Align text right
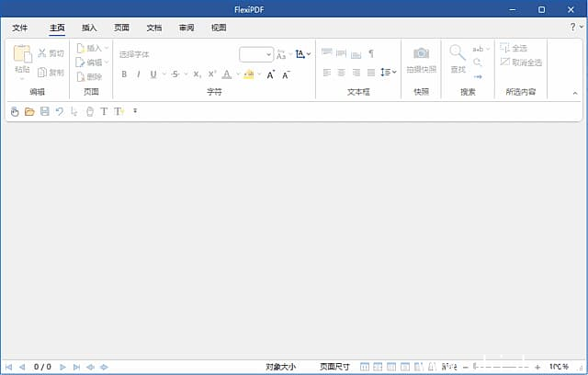This screenshot has width=588, height=375. point(356,73)
